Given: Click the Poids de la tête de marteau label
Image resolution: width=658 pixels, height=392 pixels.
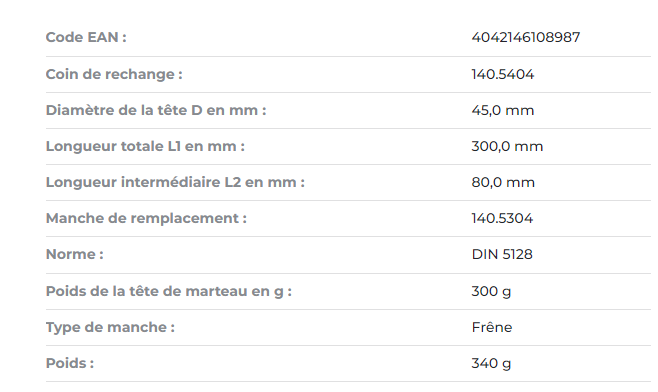Looking at the screenshot, I should [169, 291].
